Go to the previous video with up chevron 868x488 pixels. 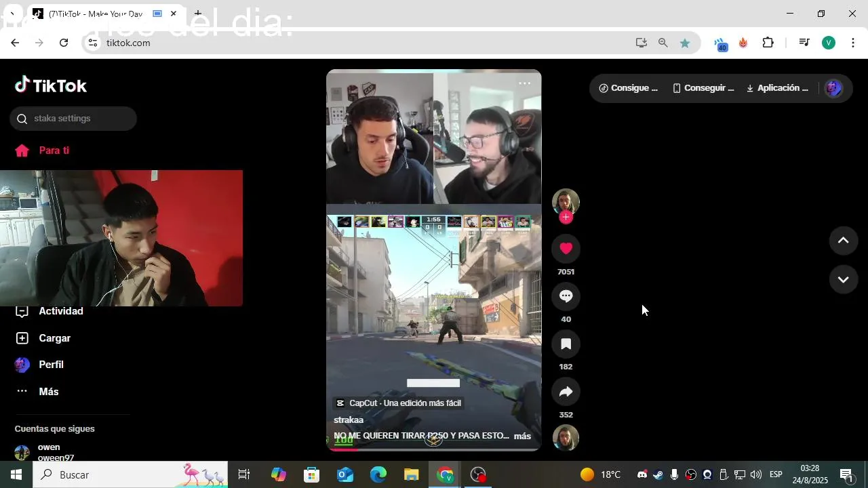844,241
